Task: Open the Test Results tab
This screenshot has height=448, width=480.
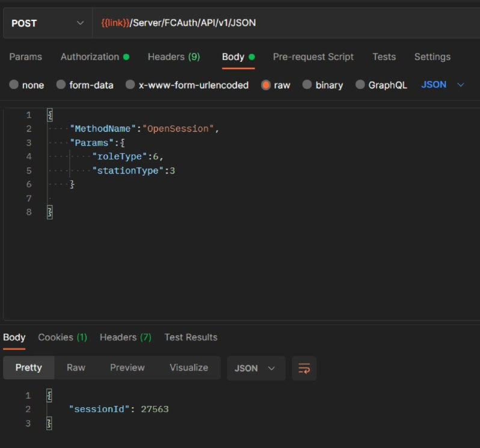Action: pos(191,337)
